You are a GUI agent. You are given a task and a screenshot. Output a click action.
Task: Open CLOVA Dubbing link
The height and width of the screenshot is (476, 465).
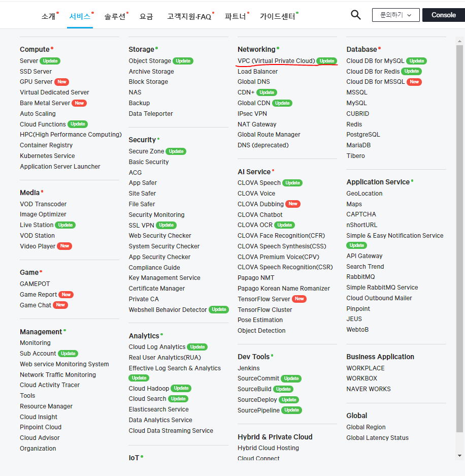(x=260, y=204)
